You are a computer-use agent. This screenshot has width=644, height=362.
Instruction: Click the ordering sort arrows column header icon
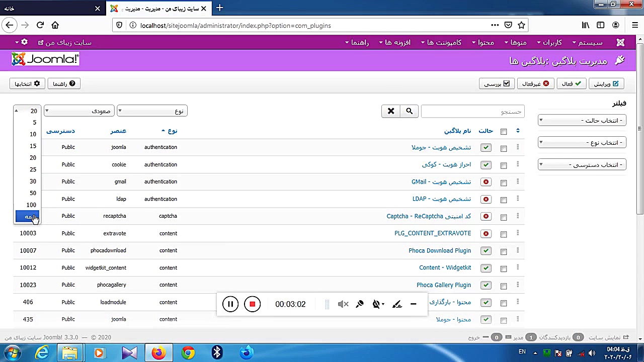coord(518,131)
